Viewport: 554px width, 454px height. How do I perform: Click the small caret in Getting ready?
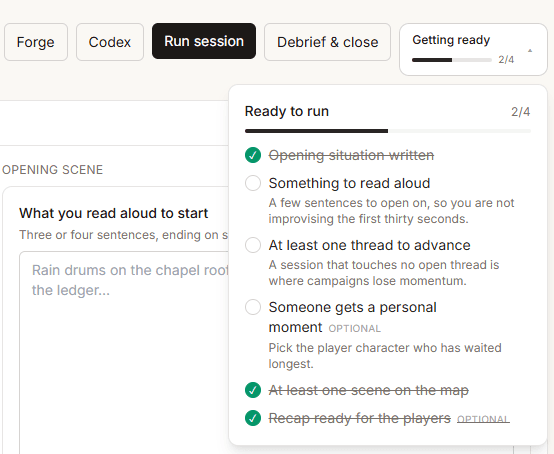point(530,51)
